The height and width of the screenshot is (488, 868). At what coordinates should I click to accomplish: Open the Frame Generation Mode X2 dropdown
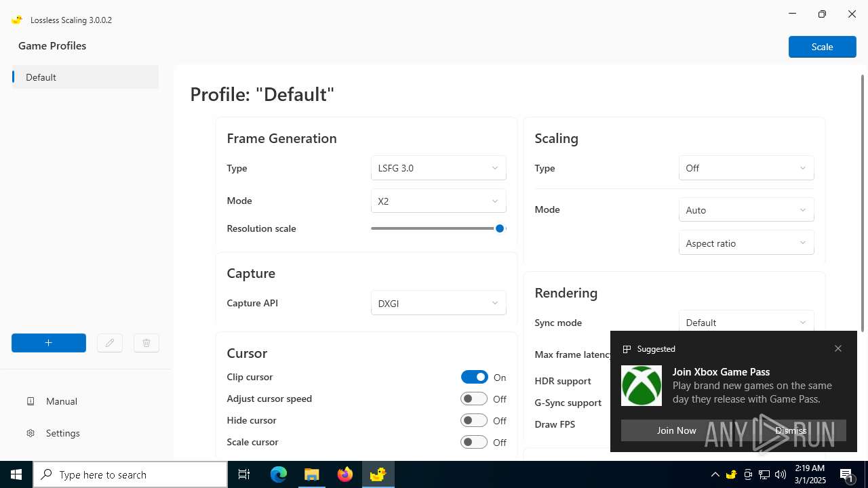(x=438, y=201)
